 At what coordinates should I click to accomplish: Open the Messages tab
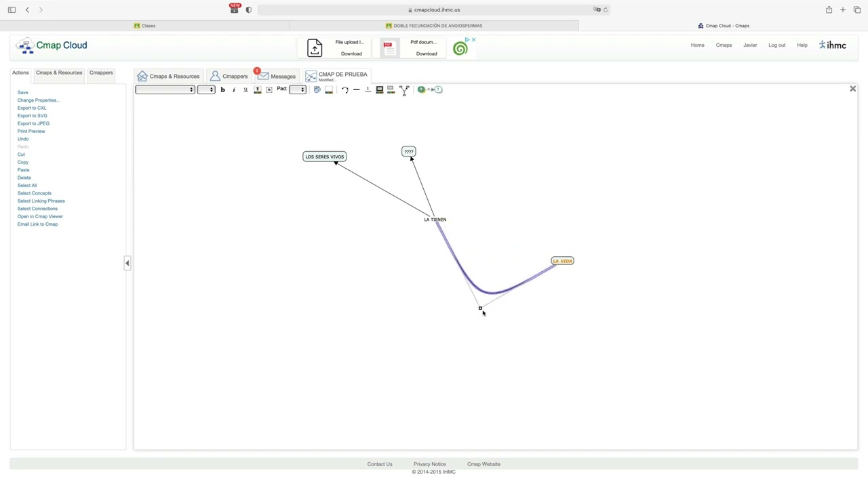(x=277, y=76)
